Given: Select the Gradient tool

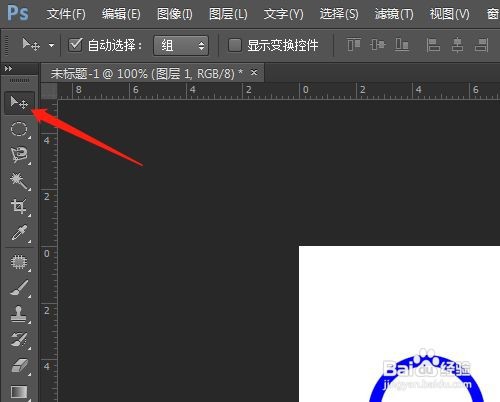Looking at the screenshot, I should 19,392.
